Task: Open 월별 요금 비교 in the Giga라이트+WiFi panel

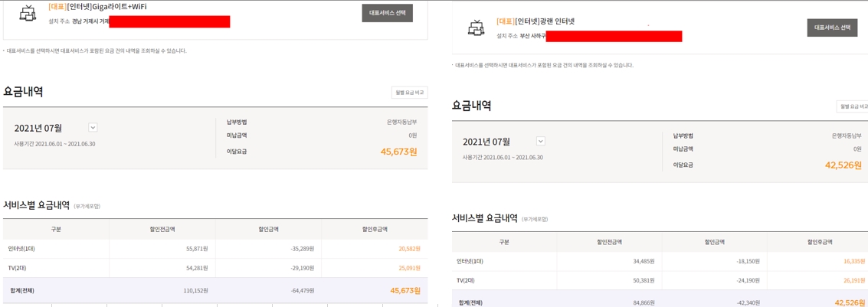Action: pyautogui.click(x=409, y=93)
